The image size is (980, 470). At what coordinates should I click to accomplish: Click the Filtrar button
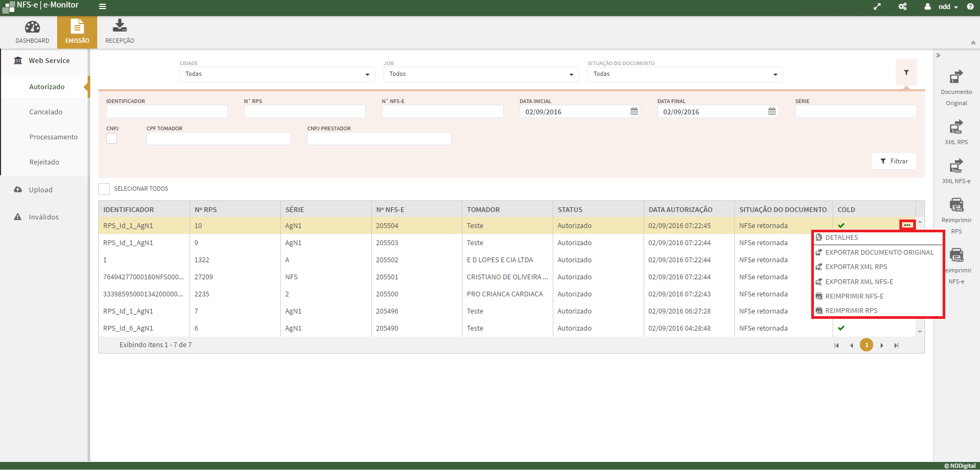click(x=894, y=161)
